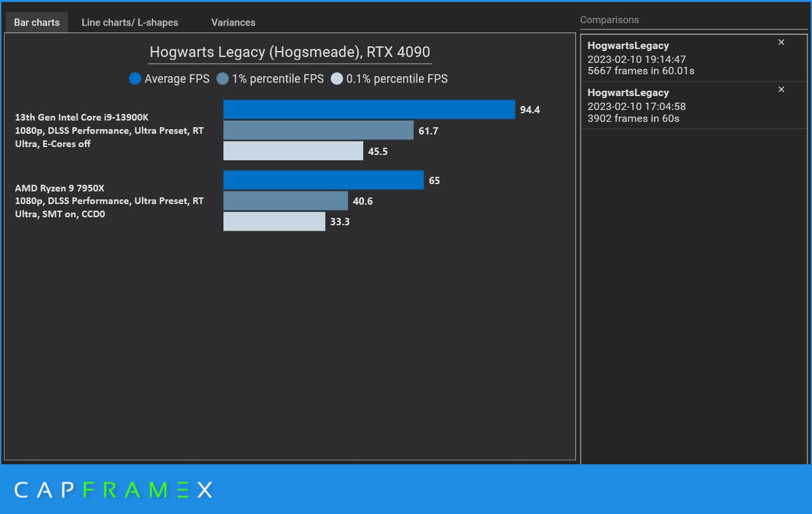Click the chart title Hogwarts Legacy (Hogsmeade)
Image resolution: width=812 pixels, height=514 pixels.
click(290, 52)
